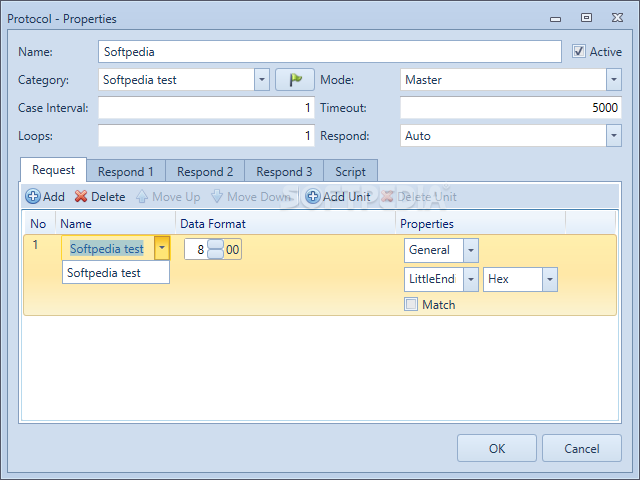Viewport: 640px width, 480px height.
Task: Open the LittleEndian dropdown arrow
Action: click(471, 279)
